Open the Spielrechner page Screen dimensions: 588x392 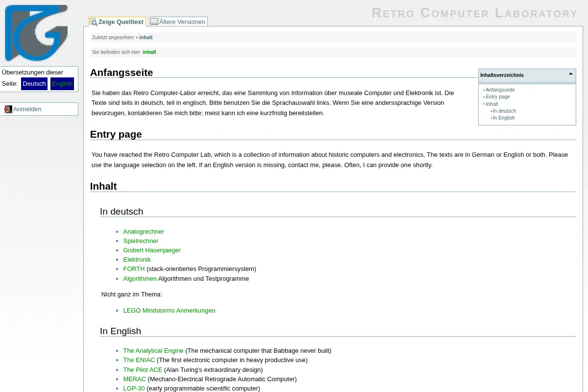141,241
